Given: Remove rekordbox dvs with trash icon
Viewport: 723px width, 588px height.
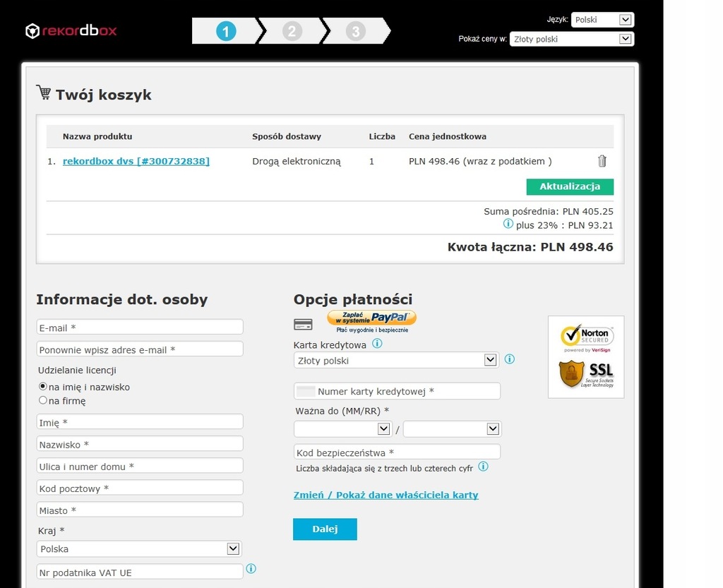Looking at the screenshot, I should pos(602,161).
